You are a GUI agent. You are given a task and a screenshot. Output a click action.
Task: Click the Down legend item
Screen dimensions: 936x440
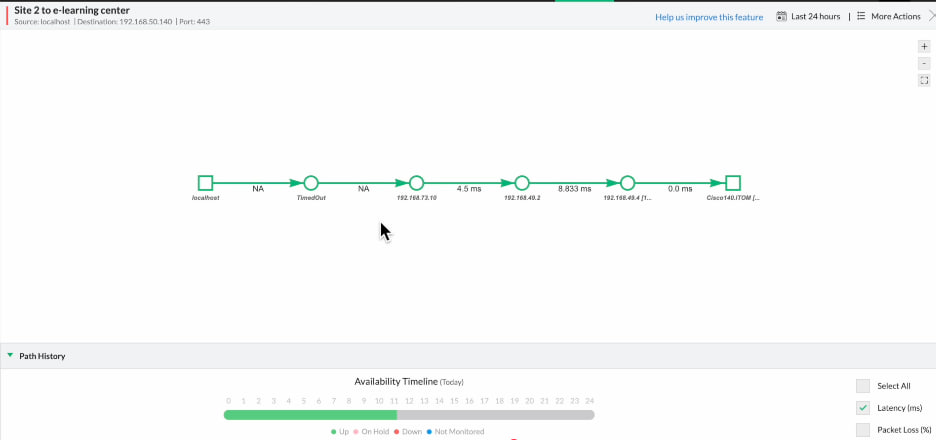[x=411, y=432]
